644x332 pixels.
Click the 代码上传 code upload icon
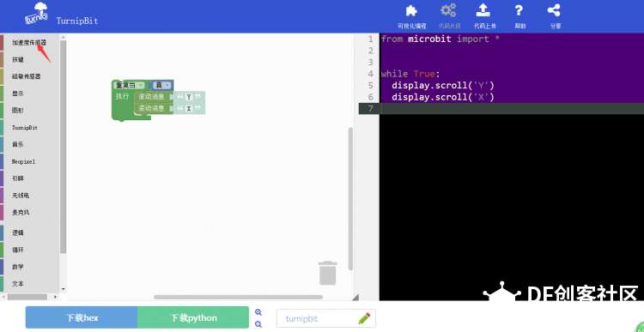click(x=483, y=10)
